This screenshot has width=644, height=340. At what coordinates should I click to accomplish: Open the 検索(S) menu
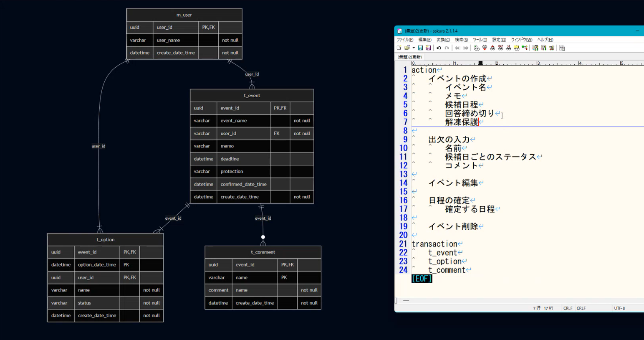pyautogui.click(x=461, y=40)
